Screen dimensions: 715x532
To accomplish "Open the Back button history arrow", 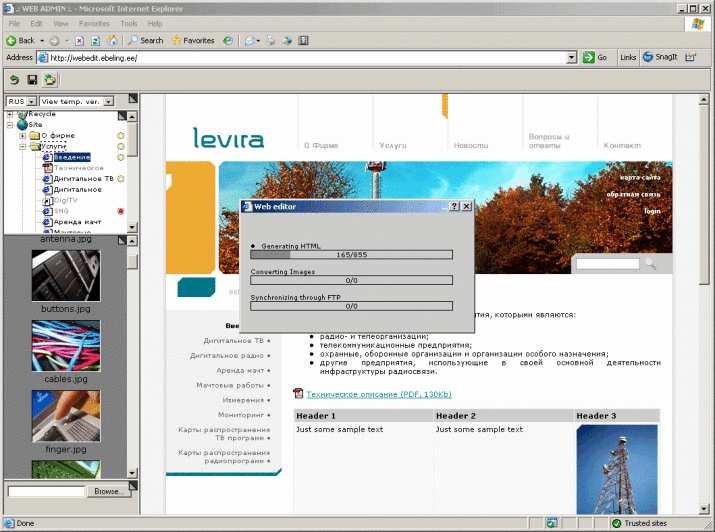I will click(x=42, y=41).
